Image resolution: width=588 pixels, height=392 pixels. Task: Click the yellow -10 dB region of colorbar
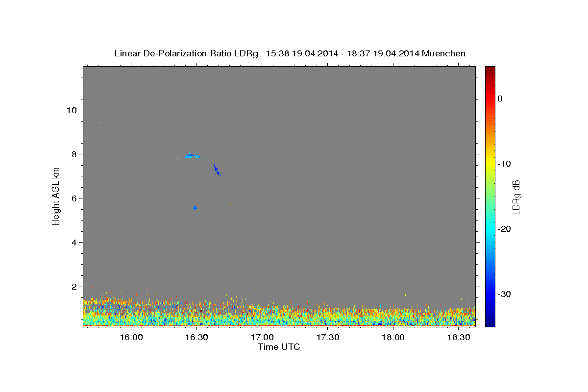click(490, 164)
